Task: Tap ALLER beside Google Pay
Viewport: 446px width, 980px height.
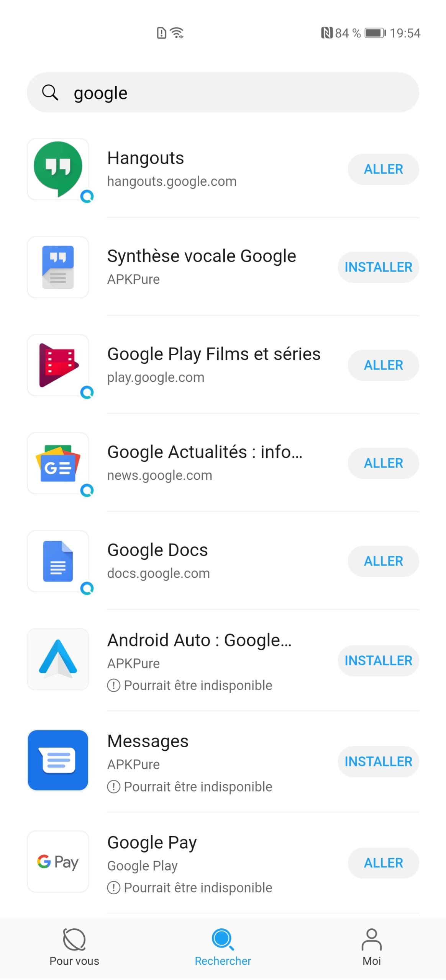Action: (383, 863)
